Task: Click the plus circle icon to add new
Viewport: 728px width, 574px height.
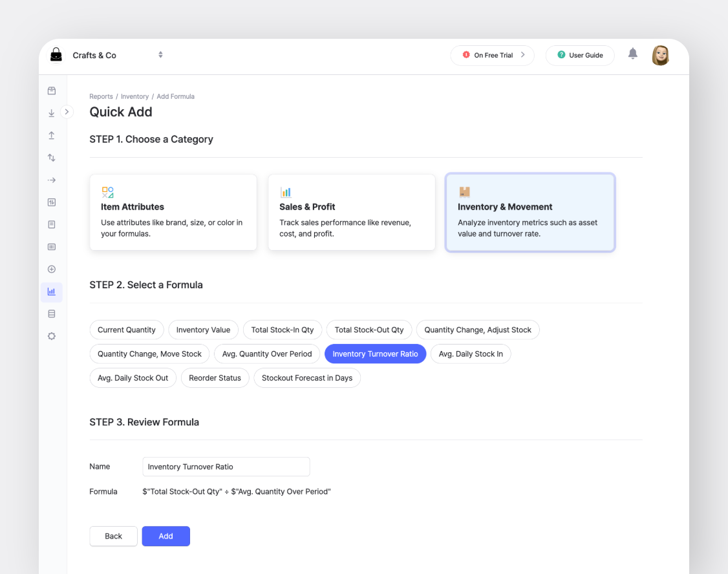Action: [x=51, y=269]
